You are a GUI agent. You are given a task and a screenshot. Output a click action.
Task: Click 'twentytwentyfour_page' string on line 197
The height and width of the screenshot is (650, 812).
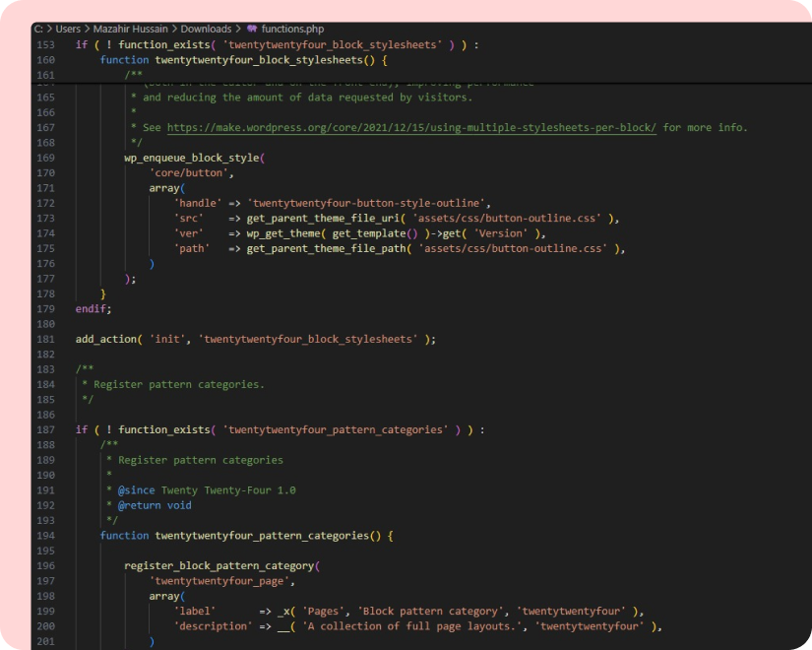[219, 581]
